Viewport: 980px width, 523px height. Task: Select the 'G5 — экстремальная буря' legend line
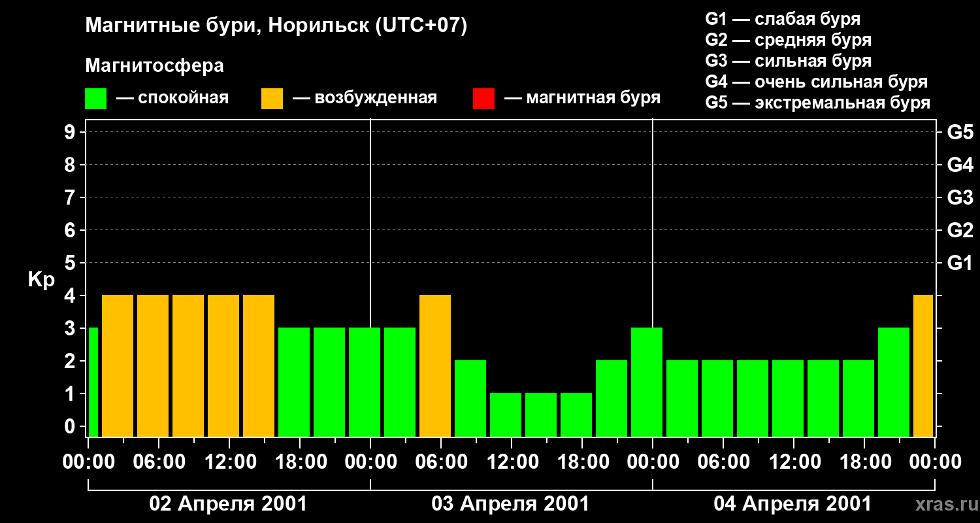coord(817,103)
